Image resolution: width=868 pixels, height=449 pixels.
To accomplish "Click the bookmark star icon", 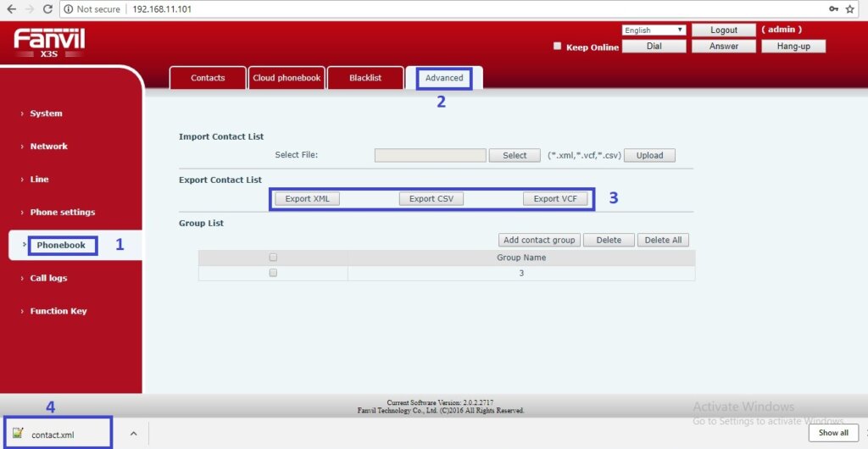I will pyautogui.click(x=850, y=8).
